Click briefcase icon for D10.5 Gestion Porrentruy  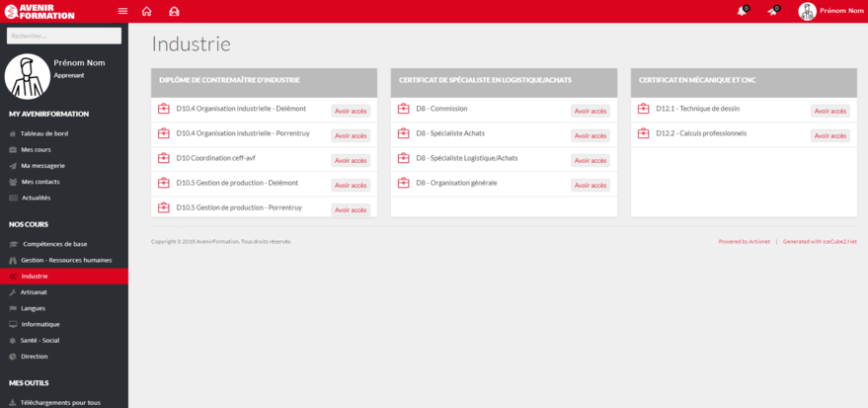click(x=163, y=207)
